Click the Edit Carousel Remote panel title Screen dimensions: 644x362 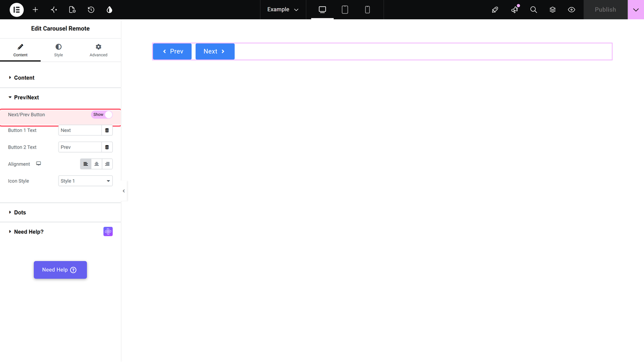[x=60, y=28]
